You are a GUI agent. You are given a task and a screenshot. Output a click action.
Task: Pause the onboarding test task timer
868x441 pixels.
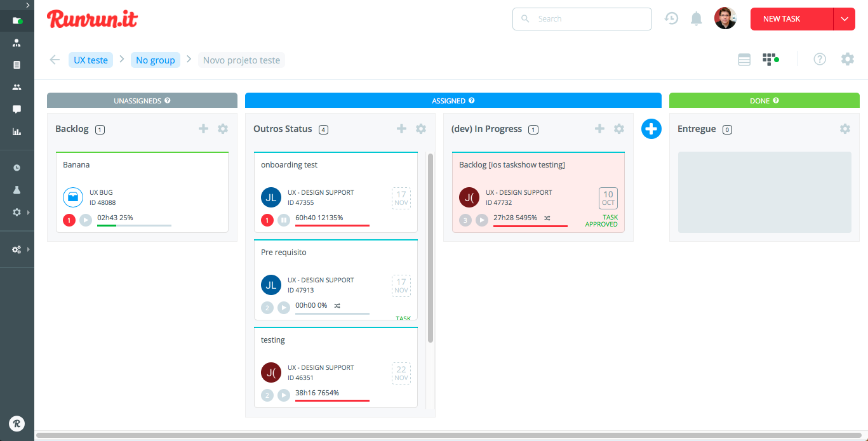pyautogui.click(x=284, y=220)
